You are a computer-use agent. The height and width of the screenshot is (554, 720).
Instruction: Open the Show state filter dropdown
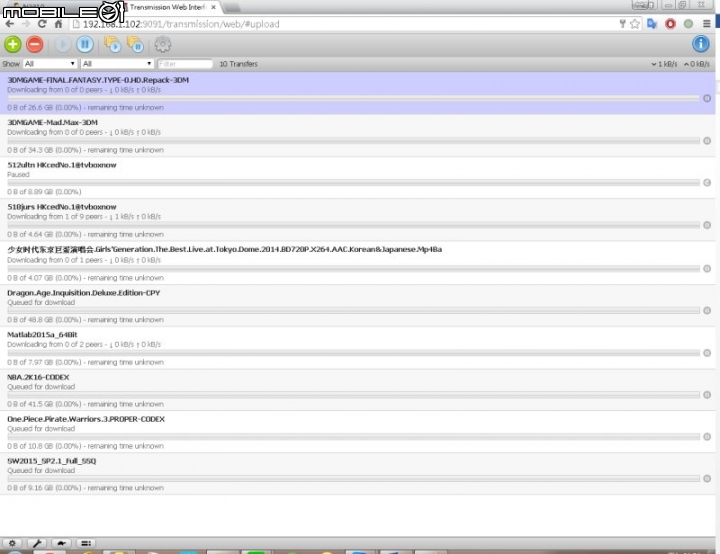(50, 64)
